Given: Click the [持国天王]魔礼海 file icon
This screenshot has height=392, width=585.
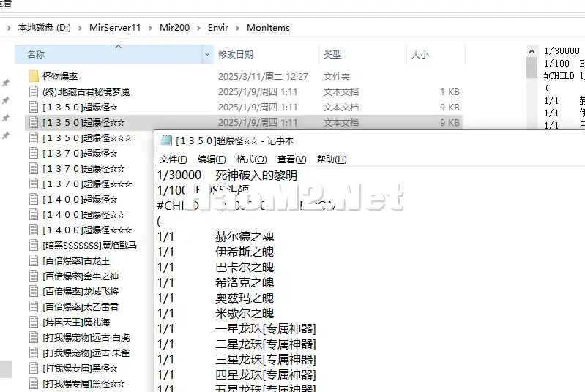Looking at the screenshot, I should (34, 322).
